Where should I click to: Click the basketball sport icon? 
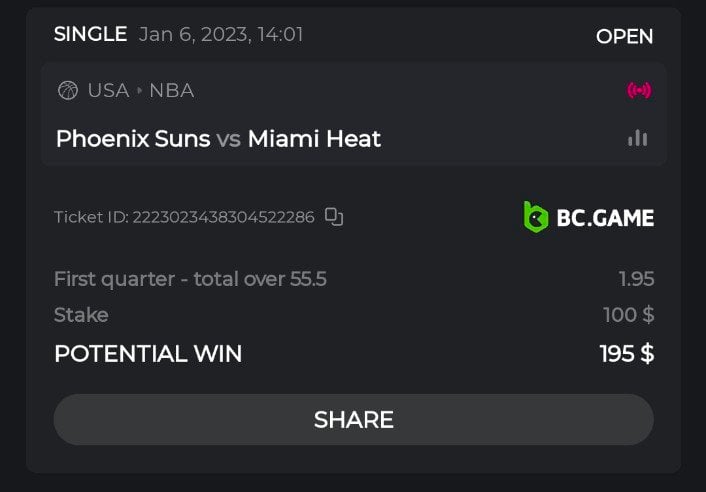tap(68, 91)
